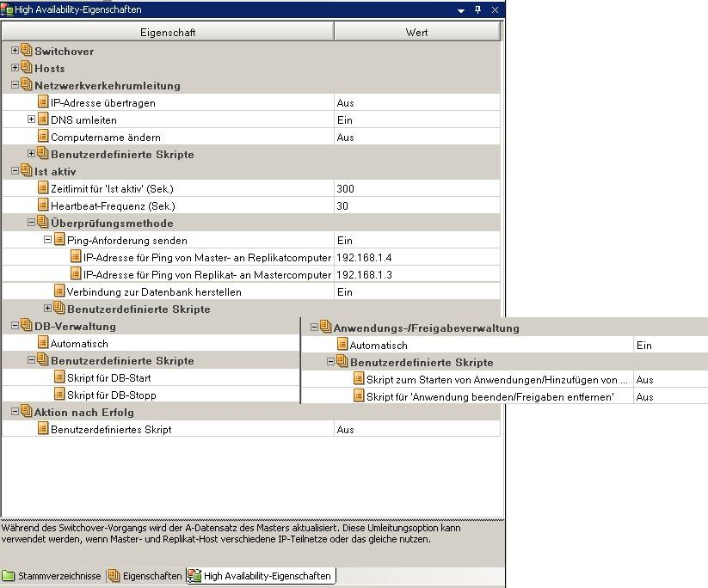Select the Skript für DB-Stopp row

[151, 395]
